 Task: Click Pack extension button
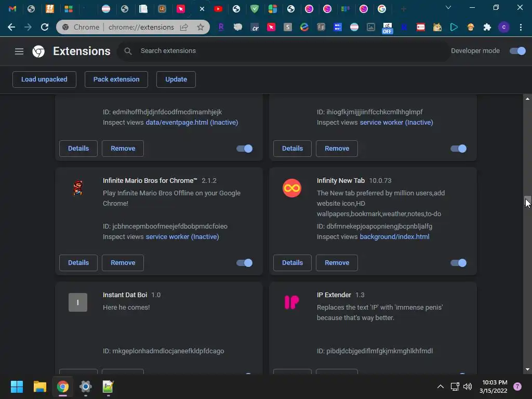point(116,79)
